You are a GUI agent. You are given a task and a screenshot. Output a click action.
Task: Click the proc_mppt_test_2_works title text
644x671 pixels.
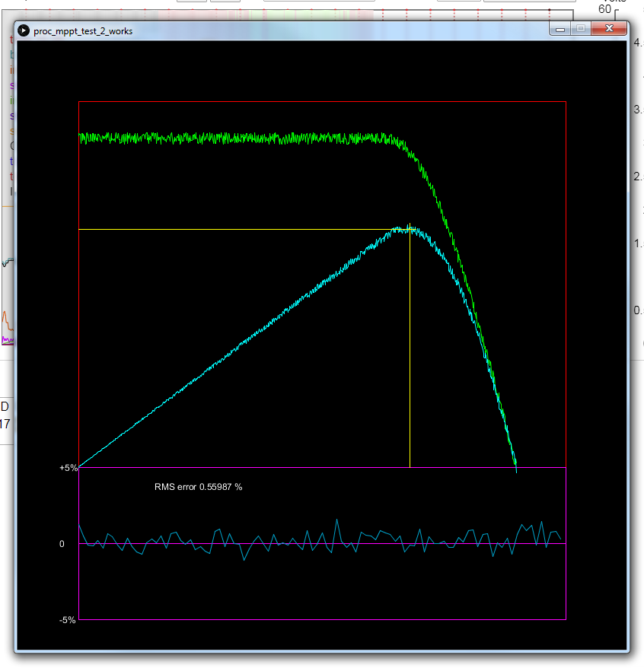(83, 31)
